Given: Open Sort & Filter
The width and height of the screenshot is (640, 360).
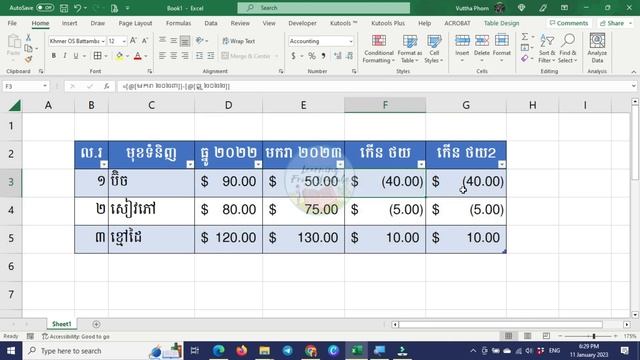Looking at the screenshot, I should tap(547, 49).
